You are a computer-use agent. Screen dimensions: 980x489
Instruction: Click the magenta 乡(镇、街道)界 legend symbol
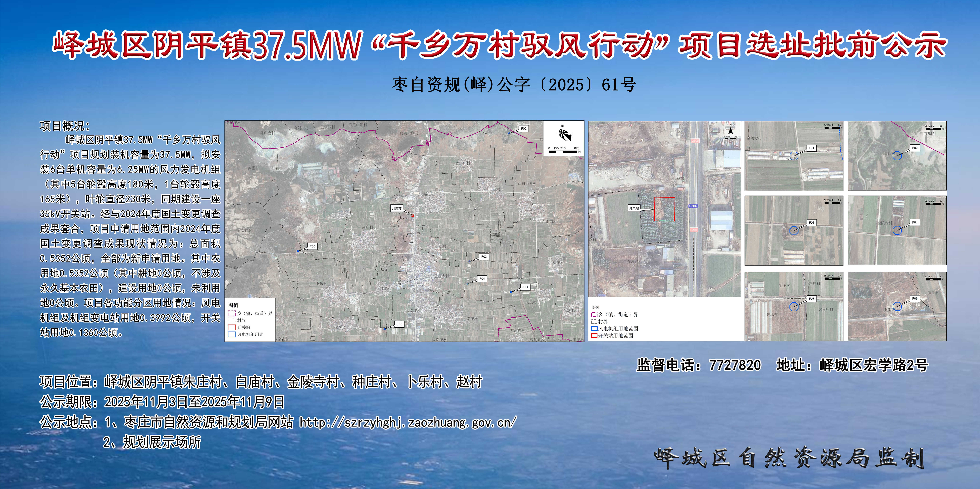pyautogui.click(x=232, y=314)
